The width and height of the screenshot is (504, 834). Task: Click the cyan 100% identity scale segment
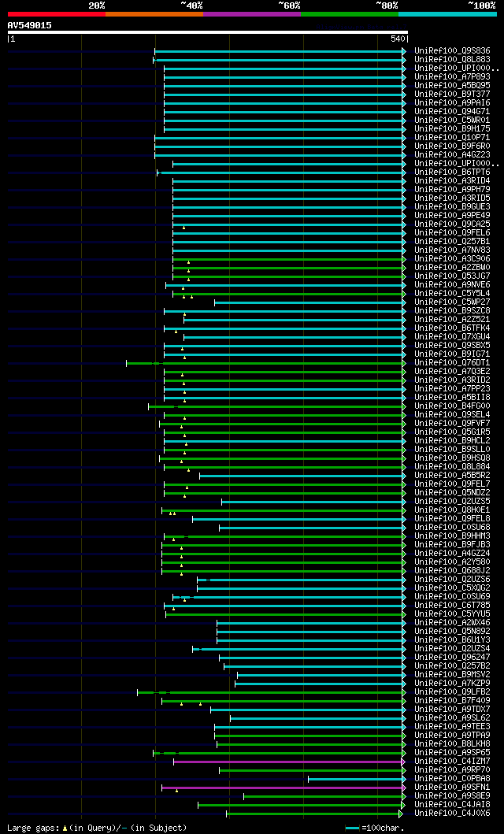(447, 14)
